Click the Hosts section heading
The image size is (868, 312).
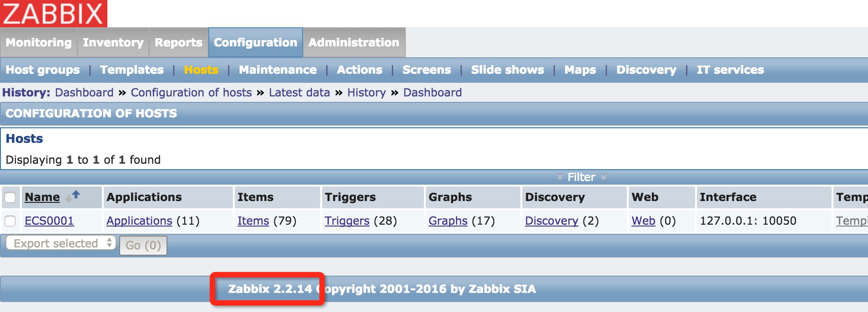click(24, 139)
